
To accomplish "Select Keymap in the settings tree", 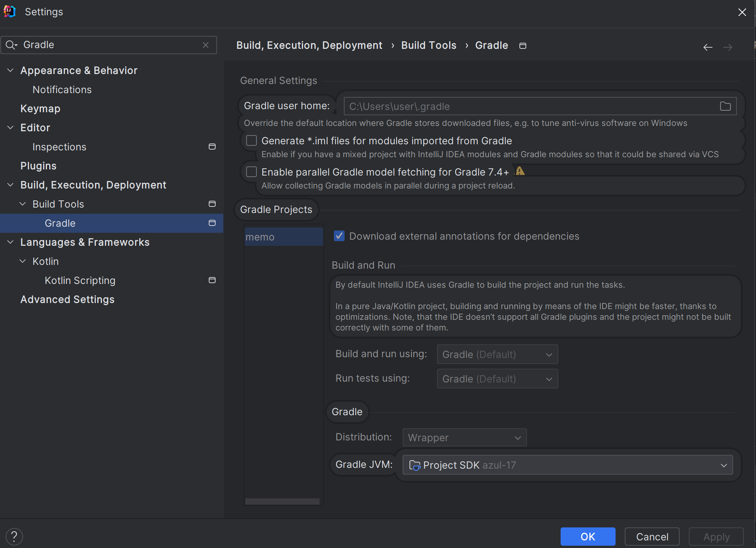I will tap(40, 108).
